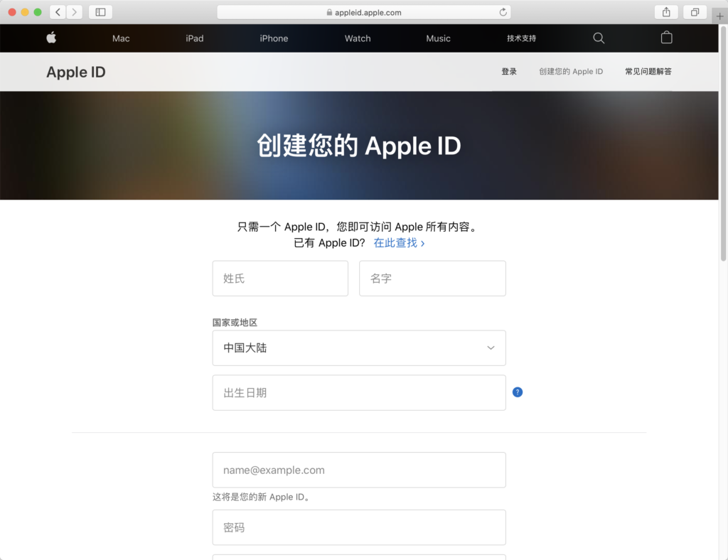Open the shopping bag icon

666,38
